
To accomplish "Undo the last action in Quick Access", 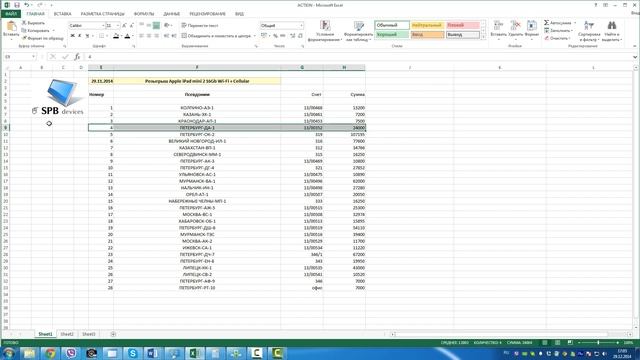I will tap(27, 5).
